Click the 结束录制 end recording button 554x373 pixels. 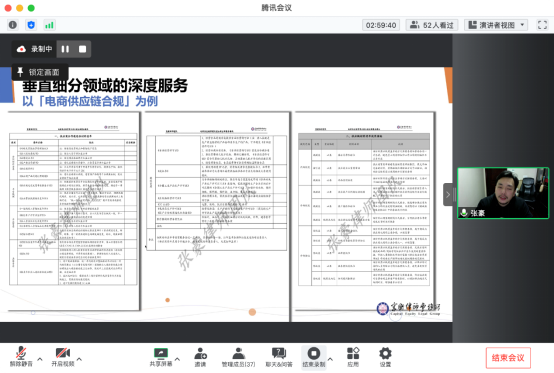pyautogui.click(x=314, y=357)
